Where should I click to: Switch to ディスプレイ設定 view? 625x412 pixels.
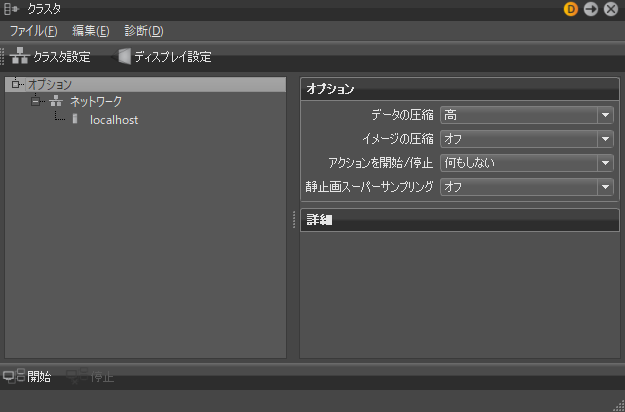point(162,57)
